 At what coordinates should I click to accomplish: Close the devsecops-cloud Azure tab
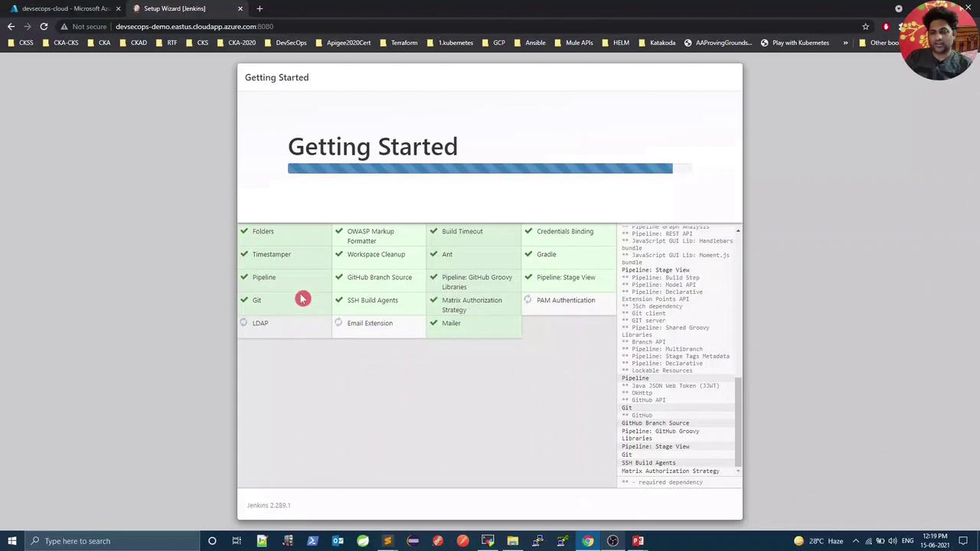(118, 8)
